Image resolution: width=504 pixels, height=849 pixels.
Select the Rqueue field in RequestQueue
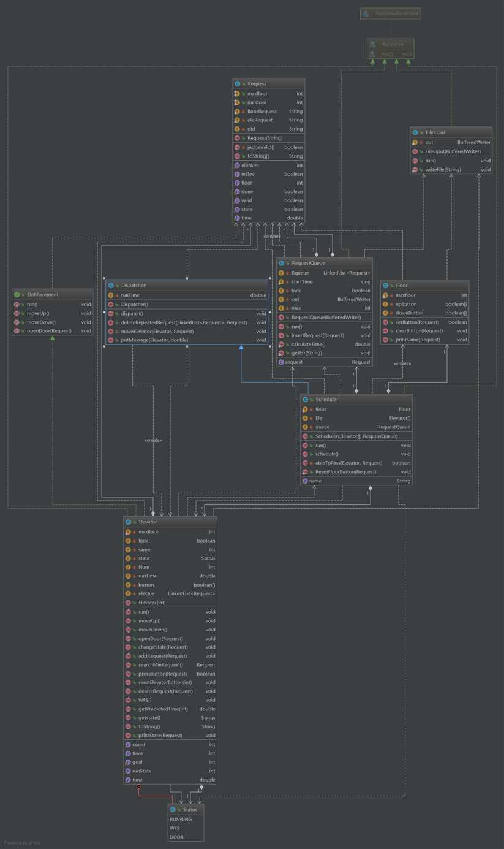[x=325, y=273]
